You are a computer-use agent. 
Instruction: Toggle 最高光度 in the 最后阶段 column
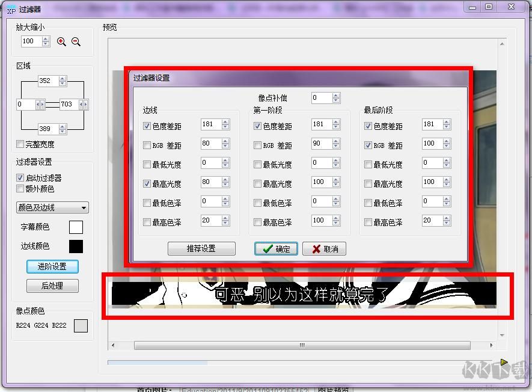(368, 183)
